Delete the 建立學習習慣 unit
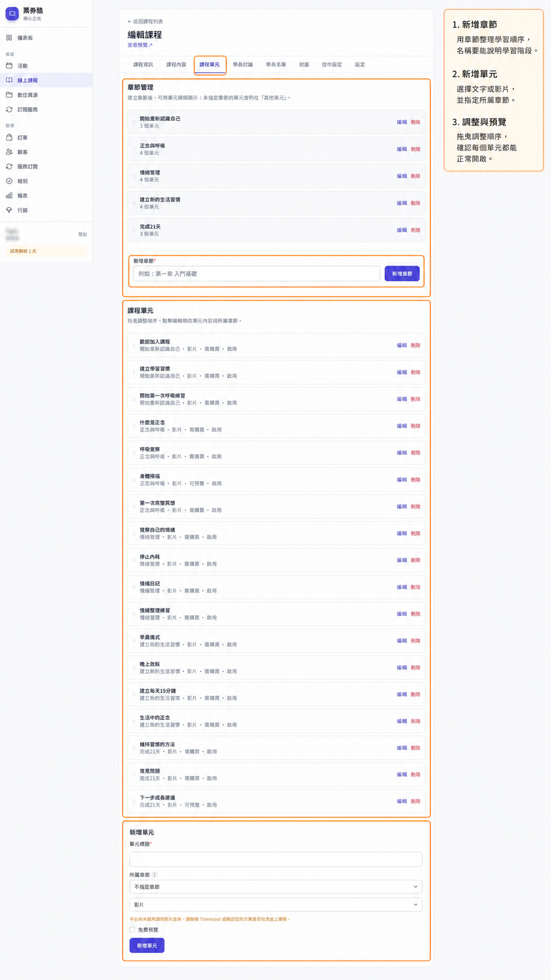 point(416,372)
